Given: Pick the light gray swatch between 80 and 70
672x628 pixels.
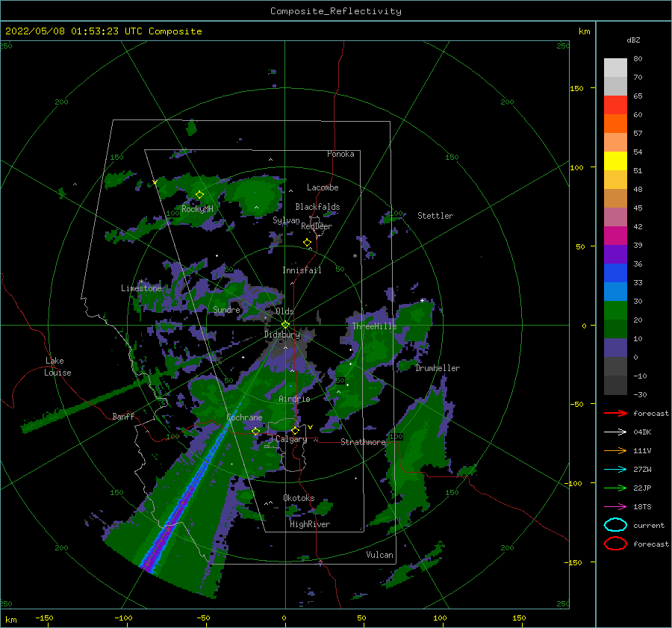Looking at the screenshot, I should click(615, 67).
